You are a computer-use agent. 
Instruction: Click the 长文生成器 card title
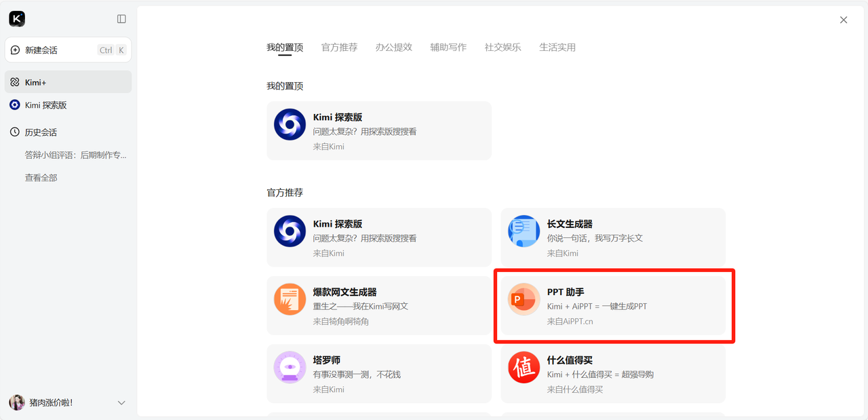click(570, 224)
